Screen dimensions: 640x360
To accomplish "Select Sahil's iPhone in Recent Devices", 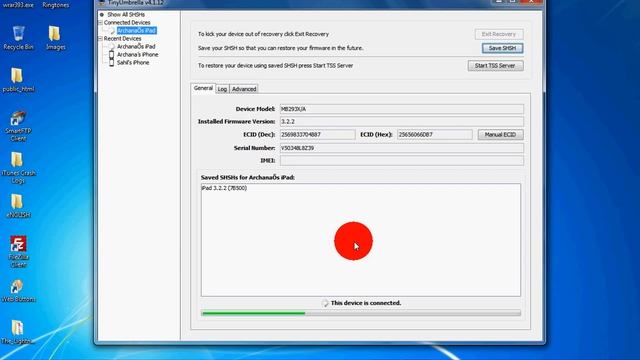I will 133,62.
